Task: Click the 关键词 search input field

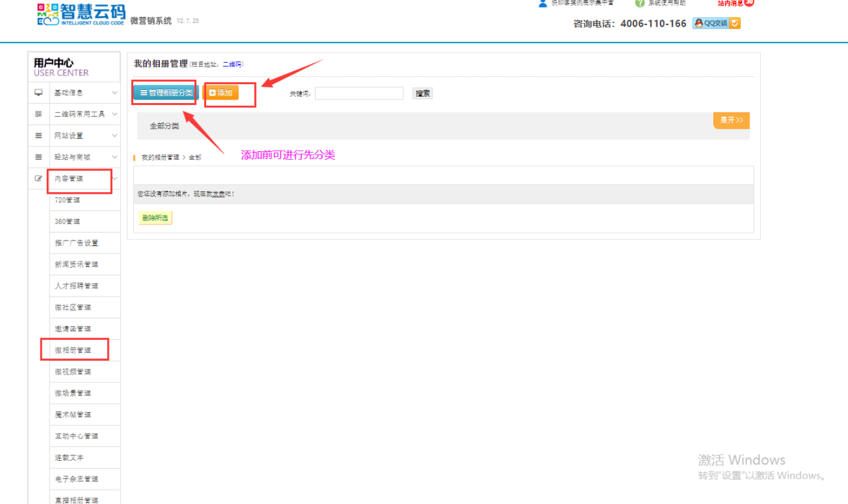Action: [x=359, y=94]
